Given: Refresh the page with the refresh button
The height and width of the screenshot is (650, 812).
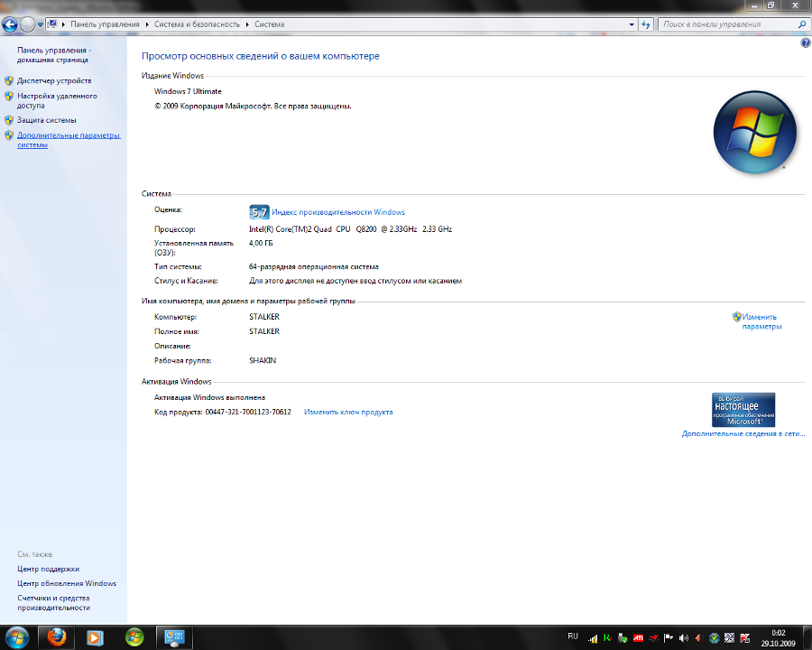Looking at the screenshot, I should pyautogui.click(x=646, y=24).
